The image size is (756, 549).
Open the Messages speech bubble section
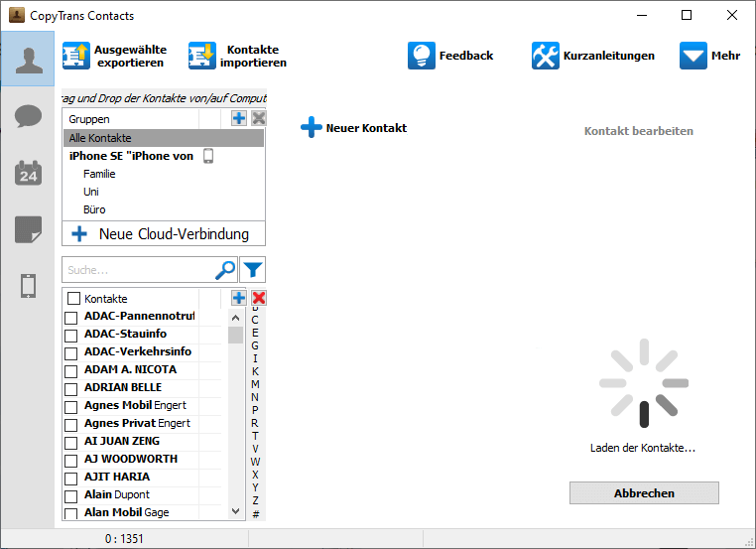point(28,116)
